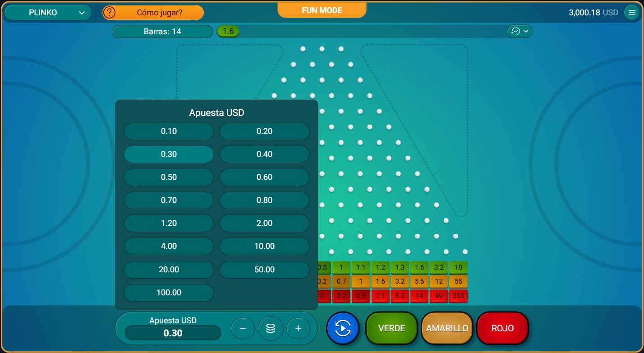The width and height of the screenshot is (644, 353).
Task: Click the green 3.2 multiplier cell
Action: [x=439, y=267]
